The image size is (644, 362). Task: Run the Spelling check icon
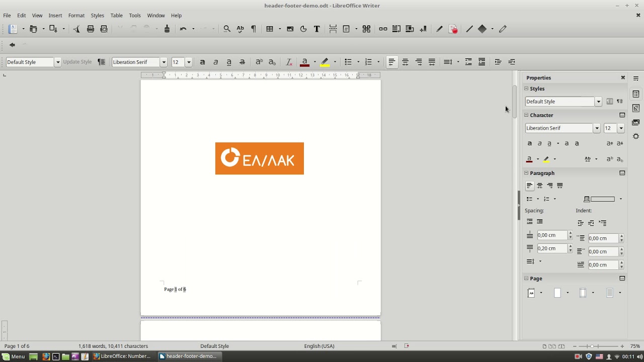click(240, 29)
